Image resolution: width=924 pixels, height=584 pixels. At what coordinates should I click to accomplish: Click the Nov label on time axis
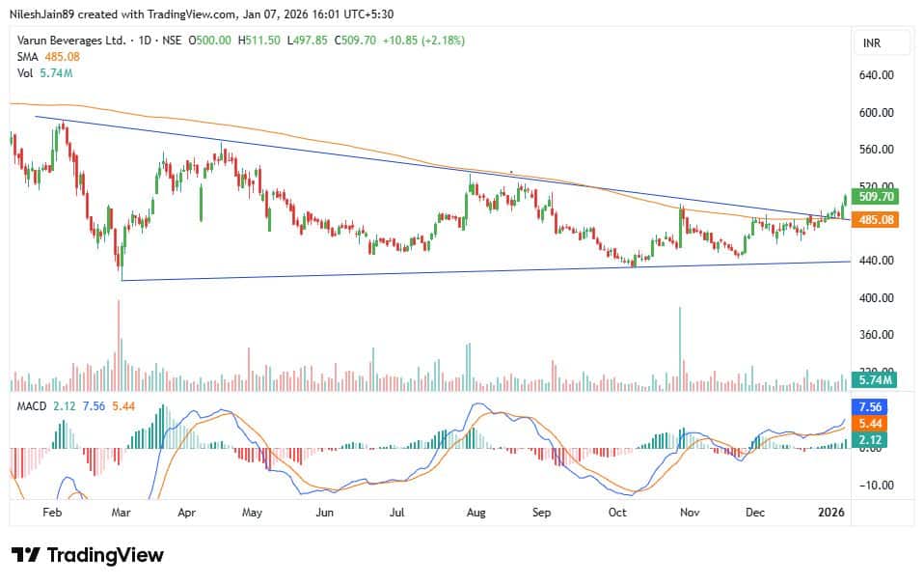(690, 512)
